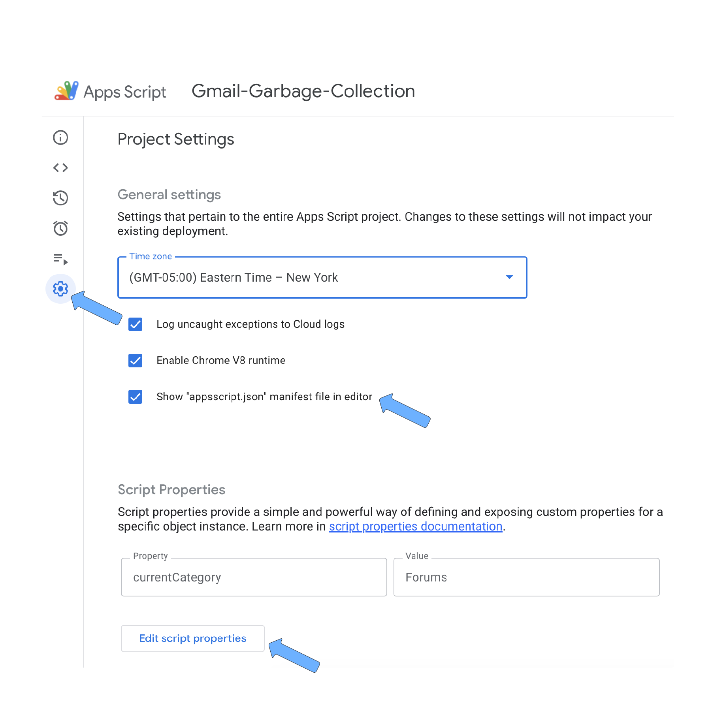Toggle Enable Chrome V8 runtime checkbox
Viewport: 727px width, 728px height.
pos(136,360)
